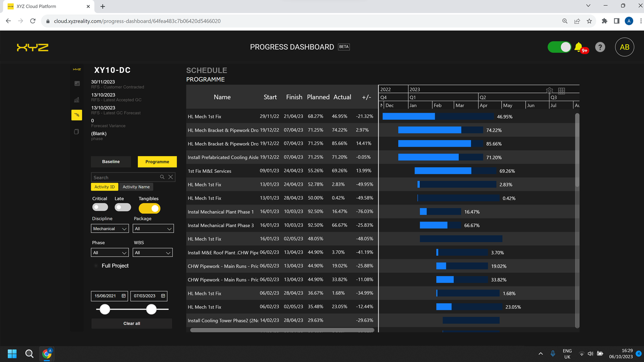Screen dimensions: 644x362
Task: Open the help menu
Action: click(600, 47)
